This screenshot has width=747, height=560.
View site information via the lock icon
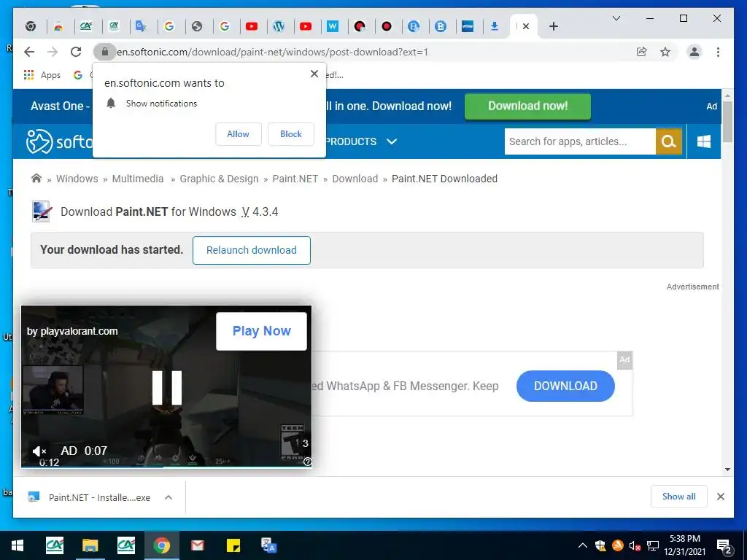pos(105,52)
